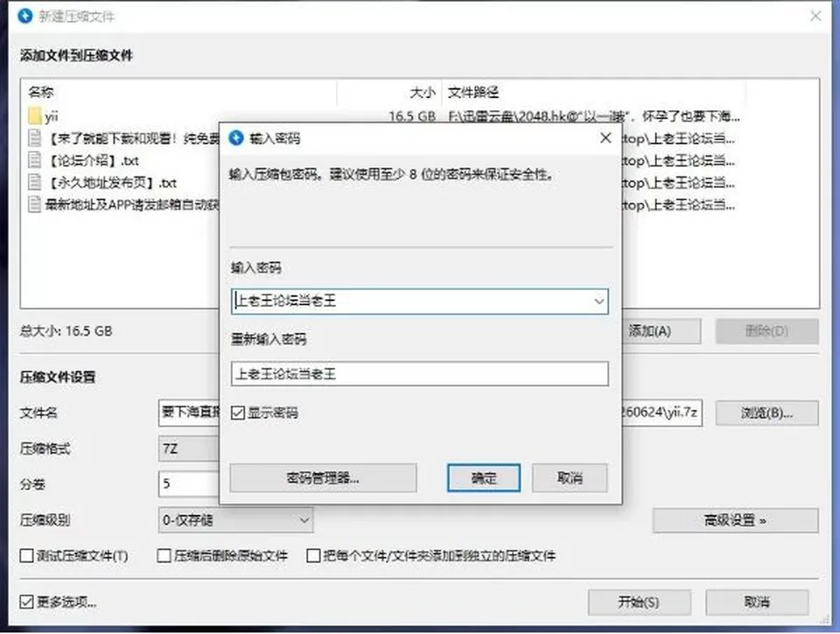The height and width of the screenshot is (634, 840).
Task: Open 密码管理器... password manager
Action: tap(323, 477)
